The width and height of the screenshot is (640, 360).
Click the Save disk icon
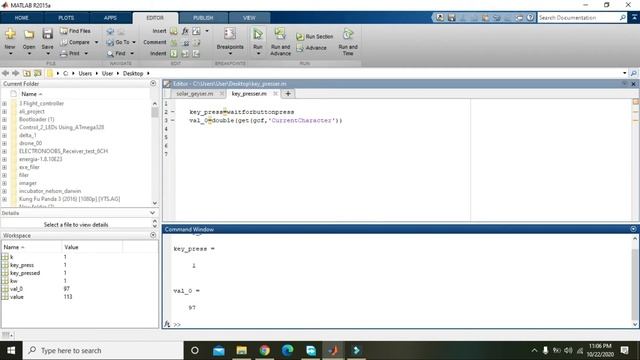click(47, 34)
